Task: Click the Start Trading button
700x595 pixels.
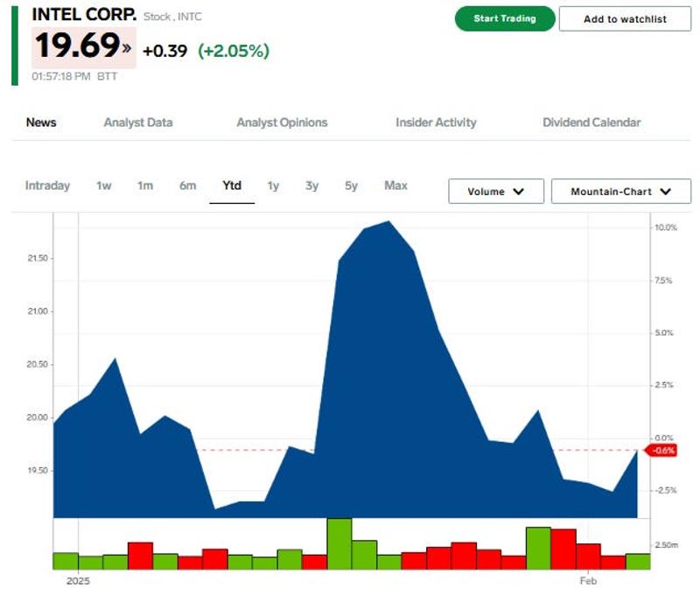Action: click(x=505, y=18)
